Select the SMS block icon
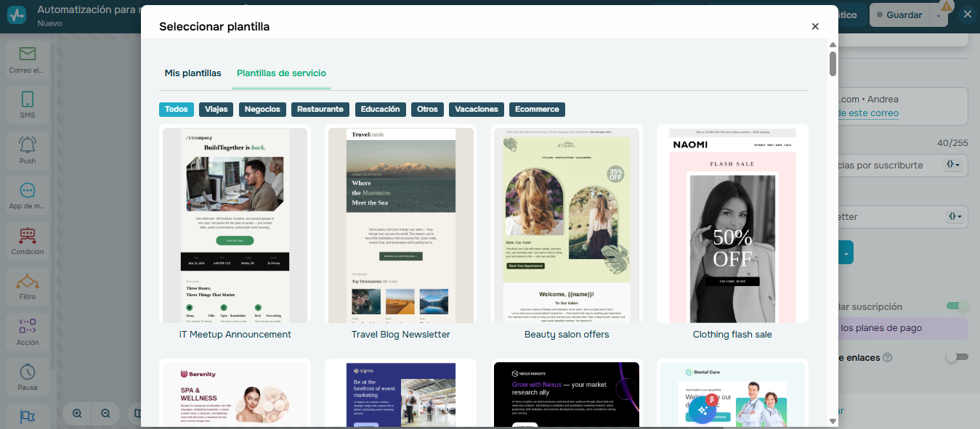Viewport: 980px width, 429px height. tap(28, 99)
